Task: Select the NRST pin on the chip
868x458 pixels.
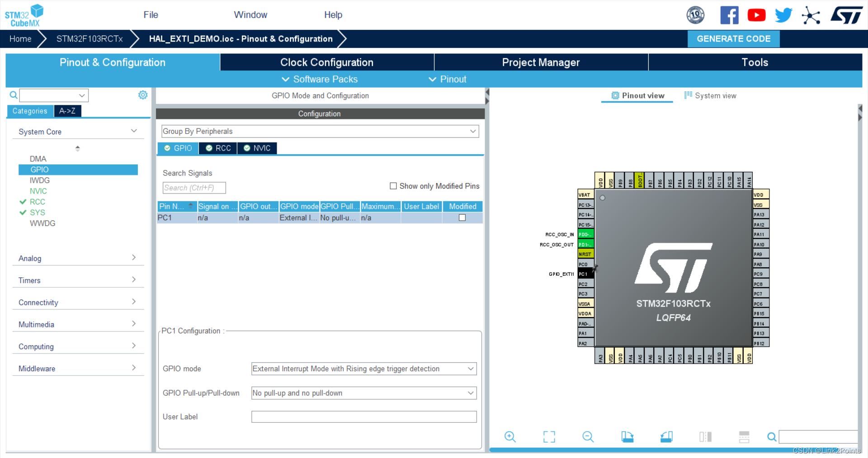Action: pyautogui.click(x=585, y=254)
